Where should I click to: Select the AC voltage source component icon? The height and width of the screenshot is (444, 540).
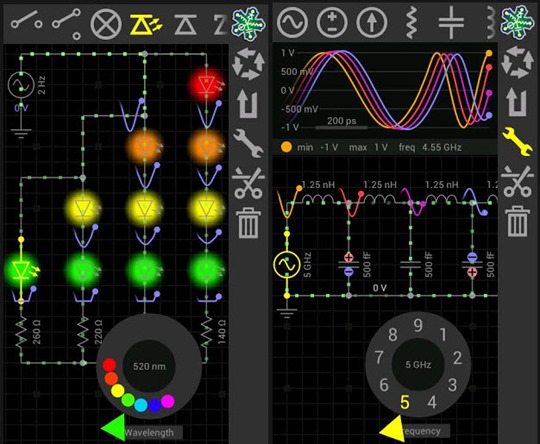292,22
